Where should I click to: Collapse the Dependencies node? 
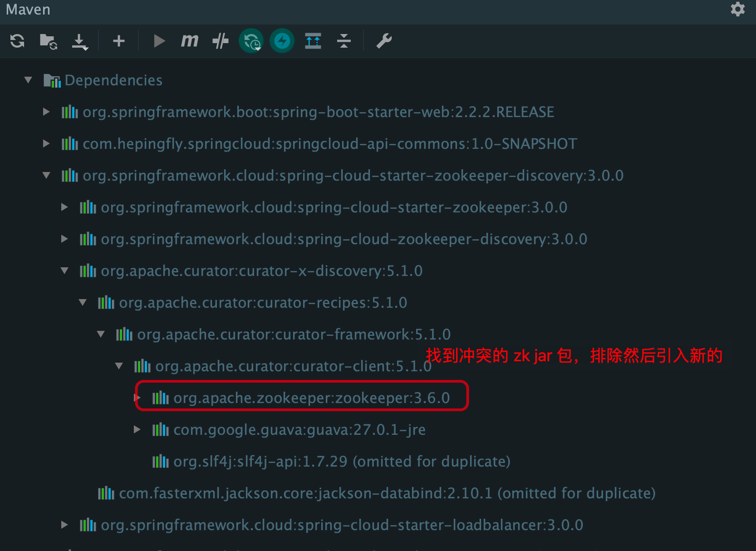click(28, 80)
